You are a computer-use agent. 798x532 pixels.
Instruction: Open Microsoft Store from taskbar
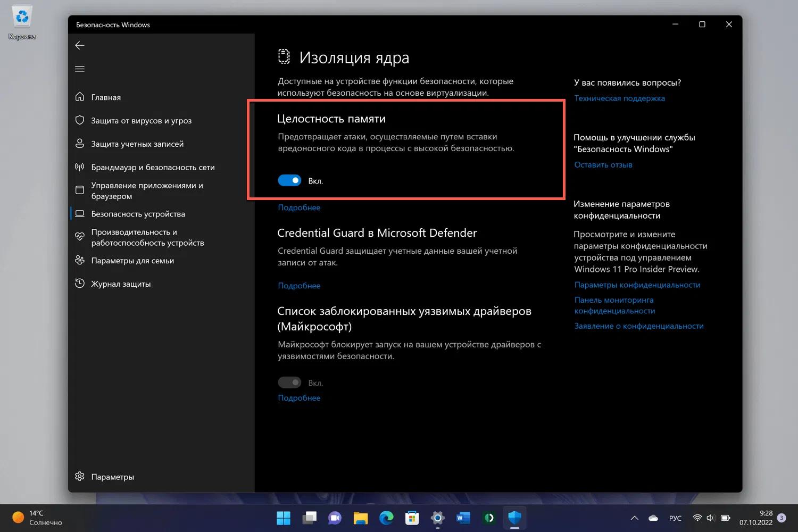click(412, 518)
